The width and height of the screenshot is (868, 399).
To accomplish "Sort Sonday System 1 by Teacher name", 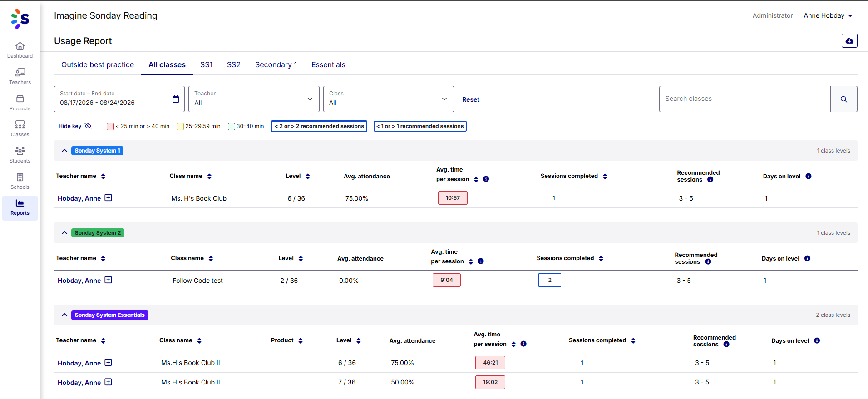I will coord(103,177).
